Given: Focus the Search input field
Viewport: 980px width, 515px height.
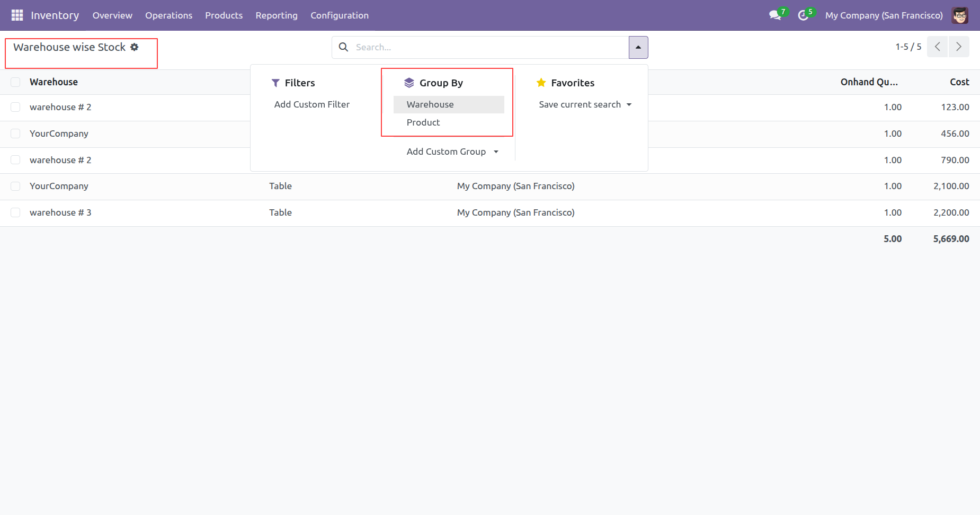Looking at the screenshot, I should 487,47.
